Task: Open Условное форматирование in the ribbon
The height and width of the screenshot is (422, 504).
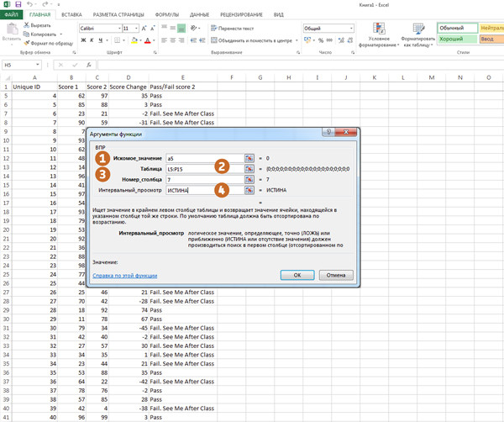Action: click(x=379, y=34)
